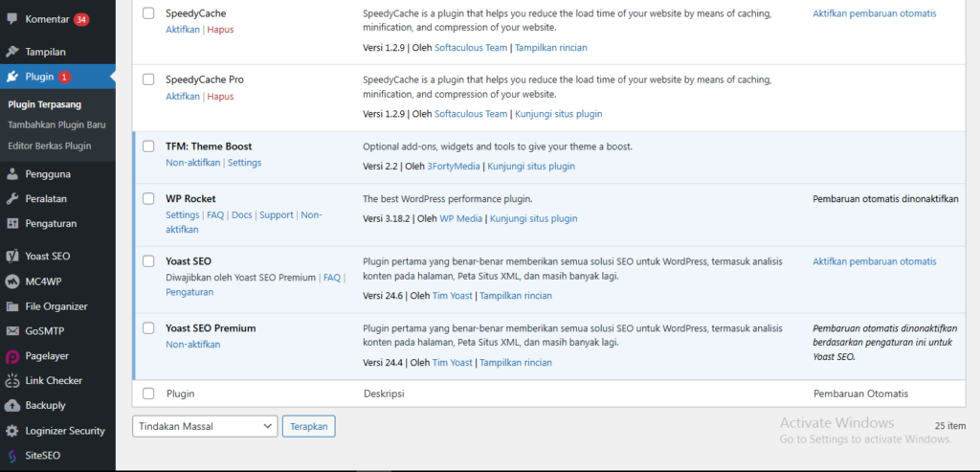Screen dimensions: 980x472
Task: Click Hapus under SpeedyCache
Action: [x=221, y=30]
